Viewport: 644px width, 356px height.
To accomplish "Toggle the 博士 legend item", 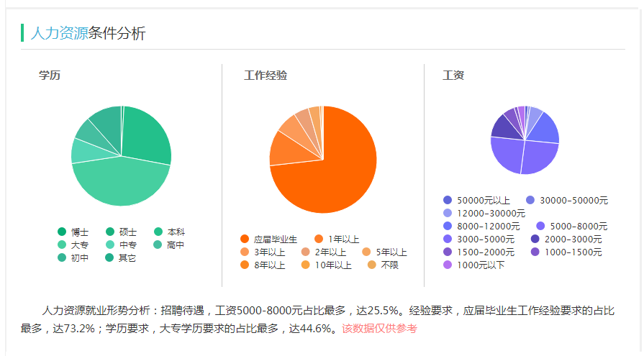I will click(x=73, y=232).
